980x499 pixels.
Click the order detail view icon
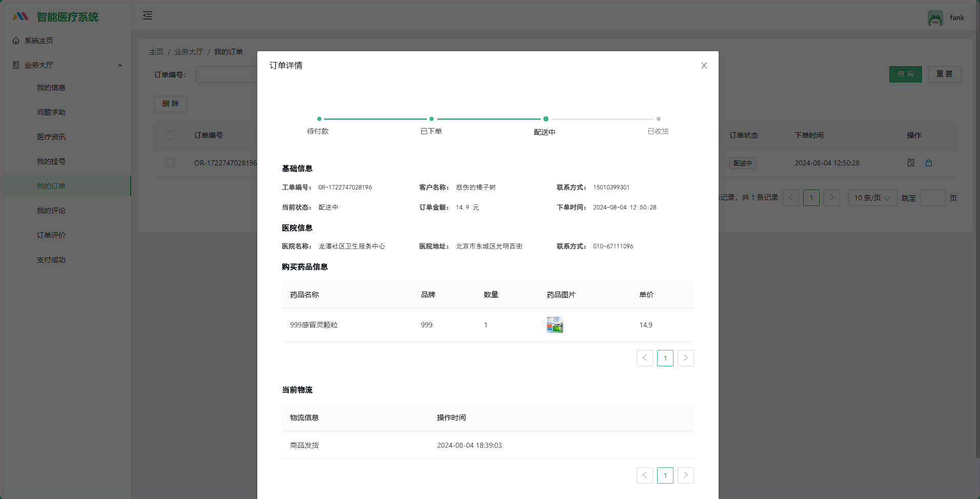pyautogui.click(x=911, y=163)
